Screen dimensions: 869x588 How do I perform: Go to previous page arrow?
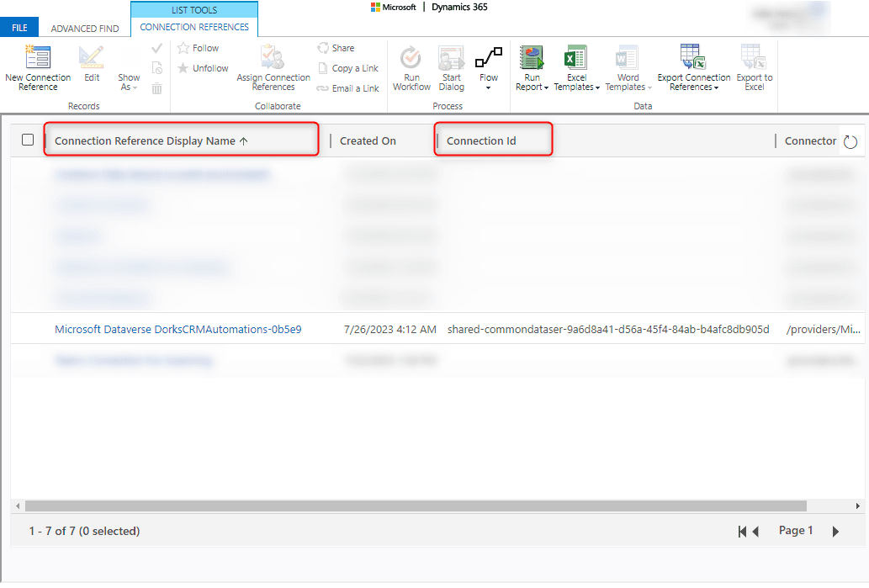coord(755,532)
